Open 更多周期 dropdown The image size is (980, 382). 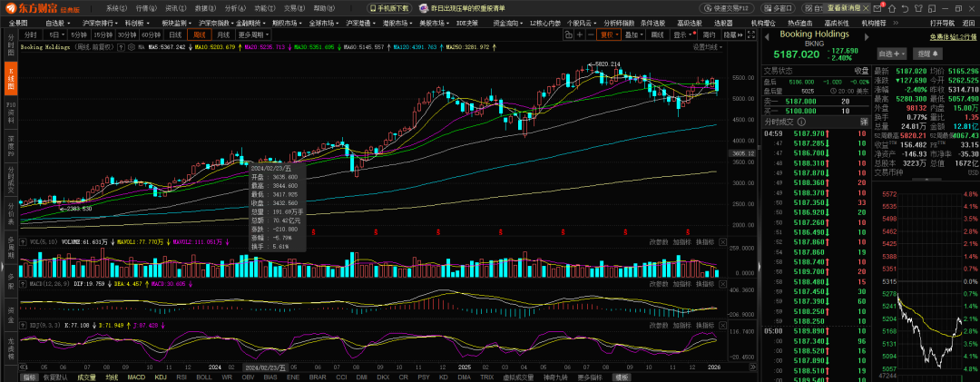pos(253,35)
